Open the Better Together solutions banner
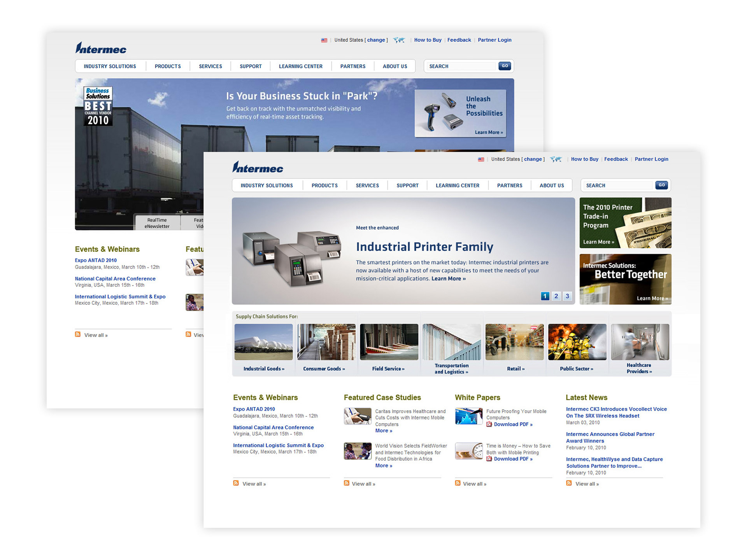The image size is (747, 560). 625,279
